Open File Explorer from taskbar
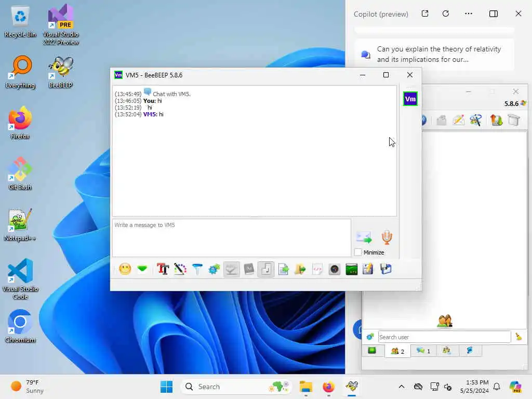Viewport: 532px width, 399px height. [305, 387]
